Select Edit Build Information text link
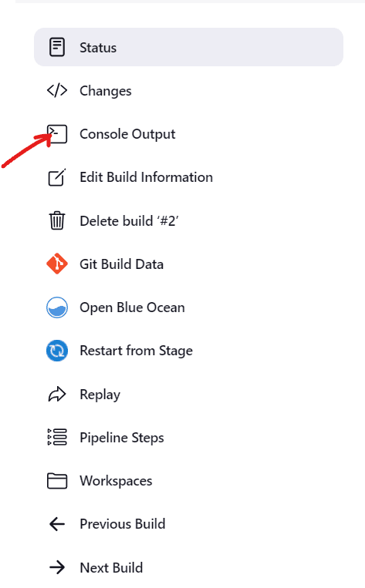This screenshot has height=588, width=365. coord(146,177)
